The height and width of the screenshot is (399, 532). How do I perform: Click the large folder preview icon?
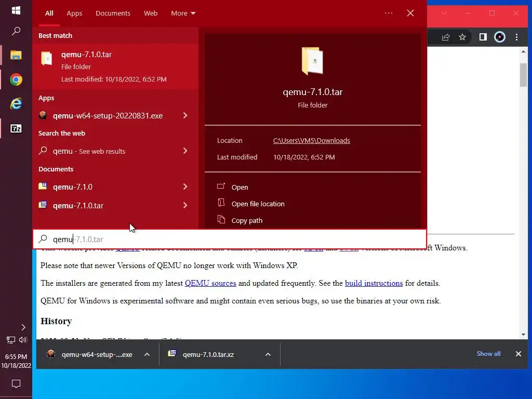(312, 61)
